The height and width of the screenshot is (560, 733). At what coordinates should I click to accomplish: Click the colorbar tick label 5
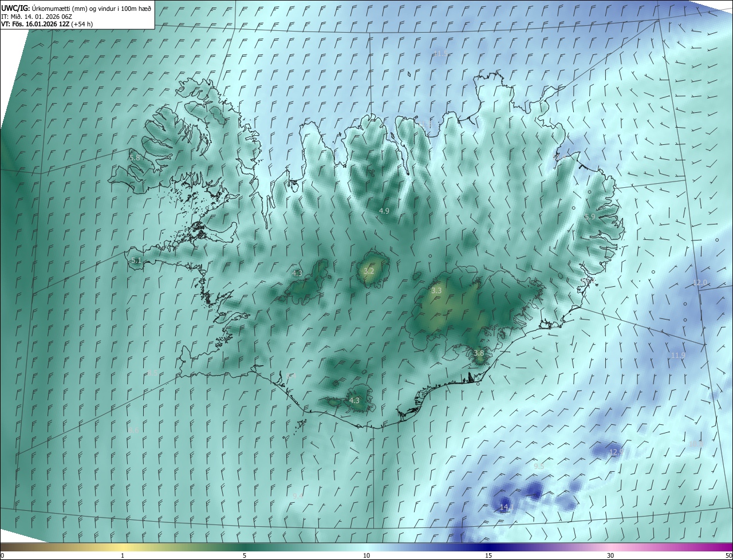tap(245, 555)
